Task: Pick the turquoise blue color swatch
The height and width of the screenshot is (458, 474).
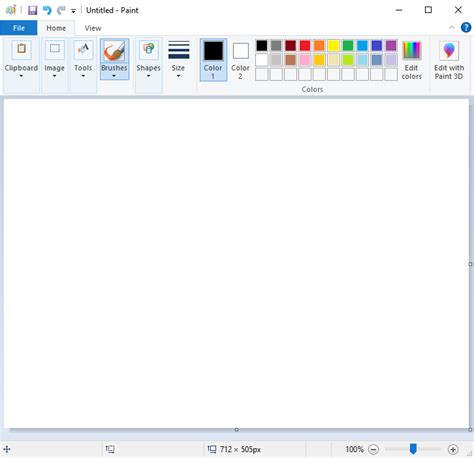Action: point(362,45)
